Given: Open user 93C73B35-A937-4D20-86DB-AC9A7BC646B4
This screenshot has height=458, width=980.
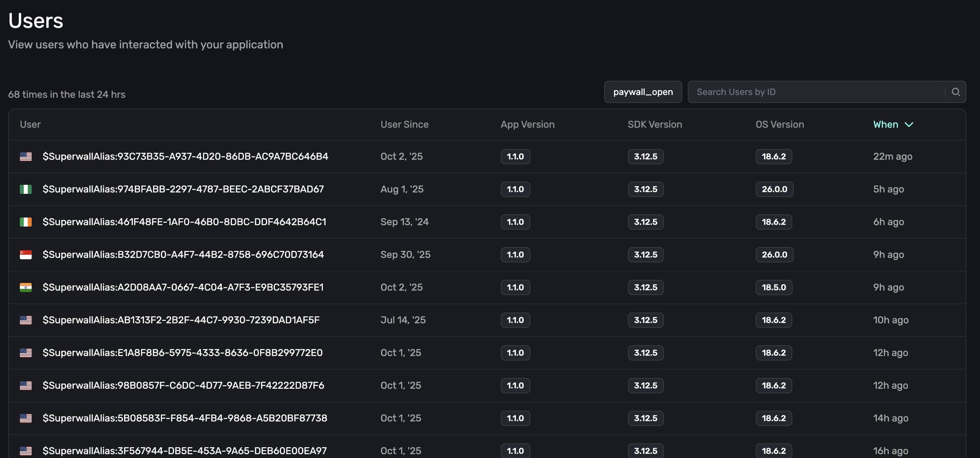Looking at the screenshot, I should pyautogui.click(x=185, y=157).
